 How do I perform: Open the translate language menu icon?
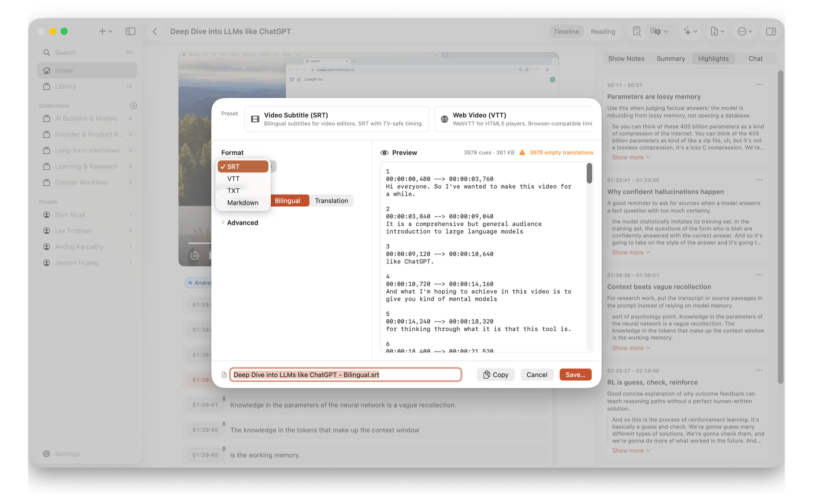(x=659, y=31)
